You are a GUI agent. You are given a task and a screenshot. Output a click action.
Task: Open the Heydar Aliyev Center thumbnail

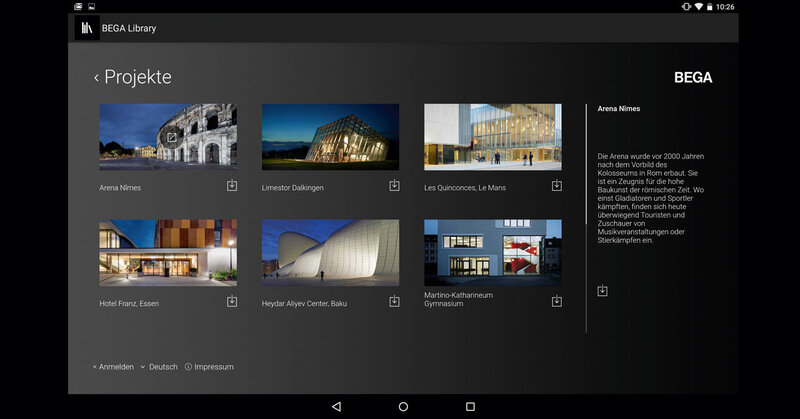[x=331, y=253]
